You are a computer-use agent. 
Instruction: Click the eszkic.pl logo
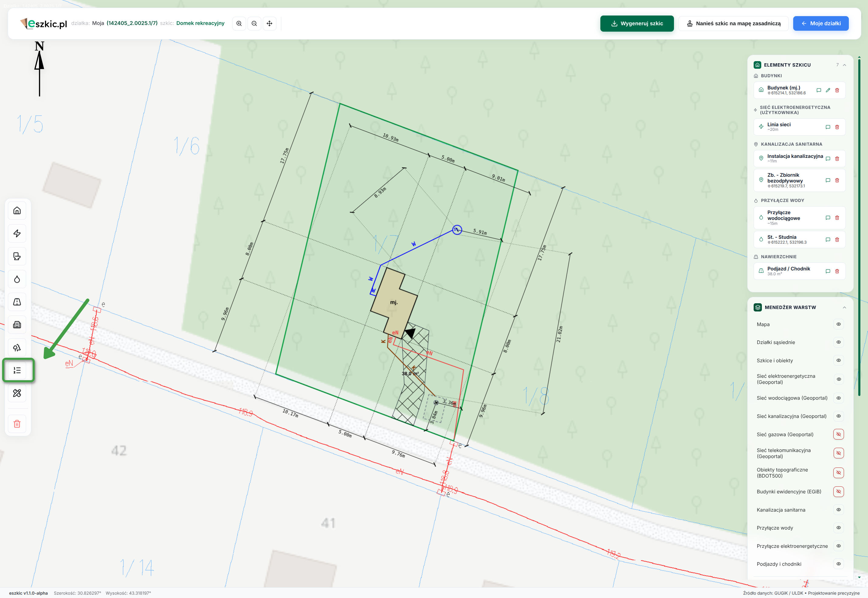(x=43, y=23)
